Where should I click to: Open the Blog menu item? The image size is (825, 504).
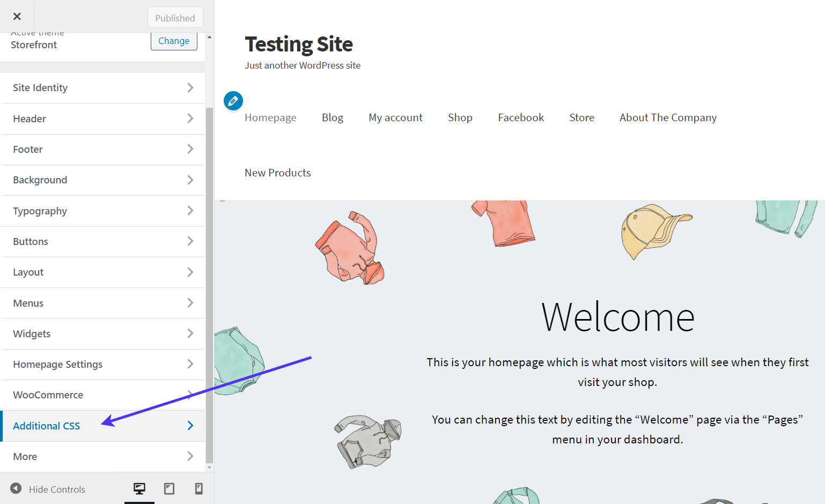point(333,117)
